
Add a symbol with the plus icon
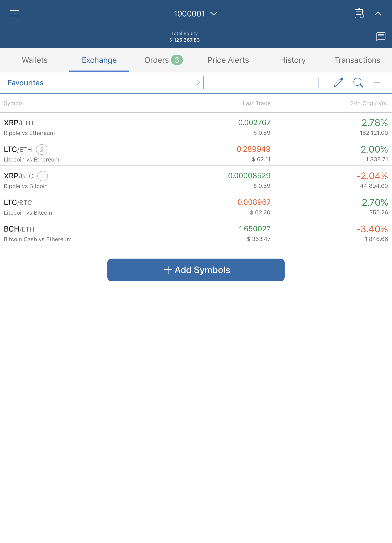pos(318,83)
